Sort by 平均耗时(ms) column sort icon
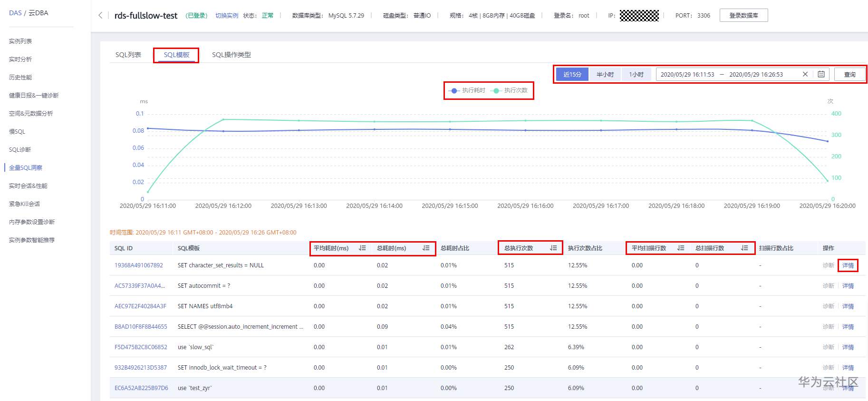Screen dimensions: 868x401 pos(362,248)
